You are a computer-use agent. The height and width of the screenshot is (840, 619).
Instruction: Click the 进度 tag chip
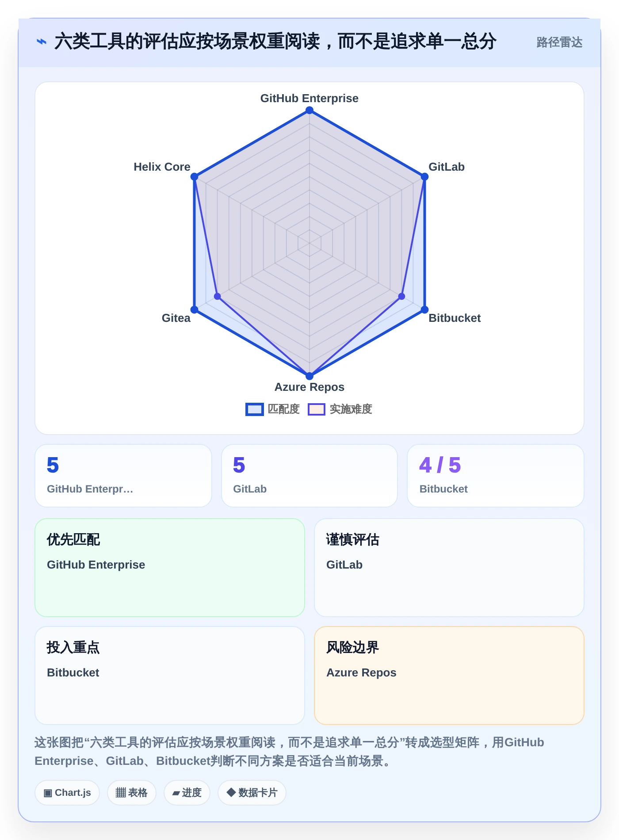tap(187, 793)
